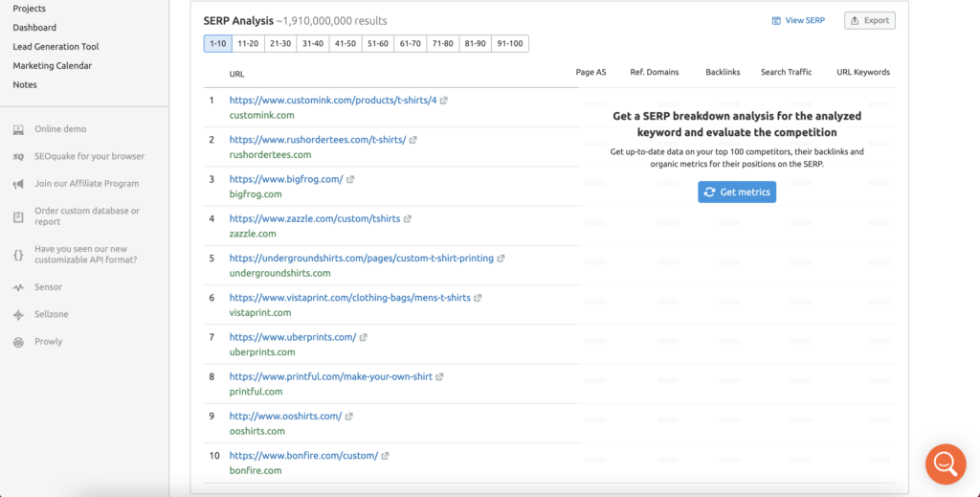Click green zazzle.com domain text
Screen dimensions: 980x497
pyautogui.click(x=253, y=234)
